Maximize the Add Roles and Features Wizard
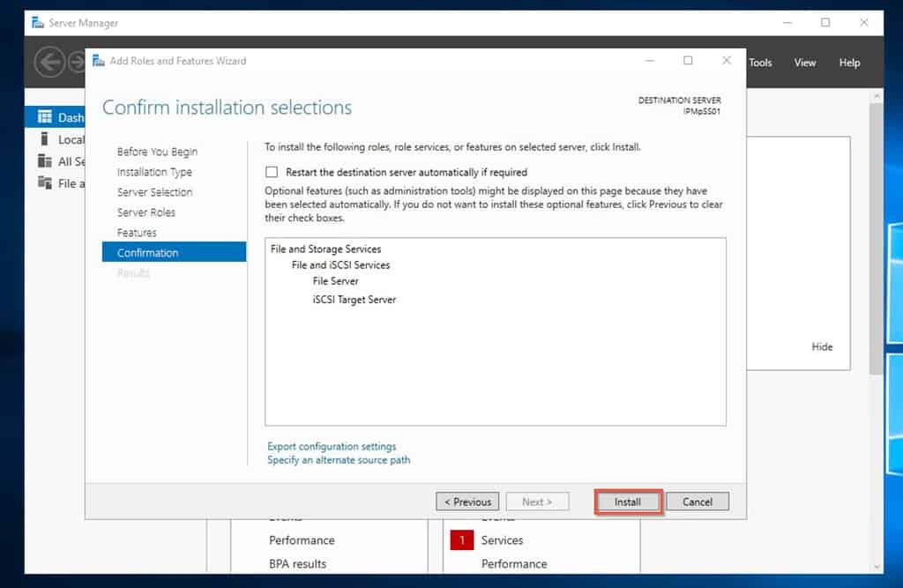Viewport: 903px width, 588px height. click(x=688, y=61)
